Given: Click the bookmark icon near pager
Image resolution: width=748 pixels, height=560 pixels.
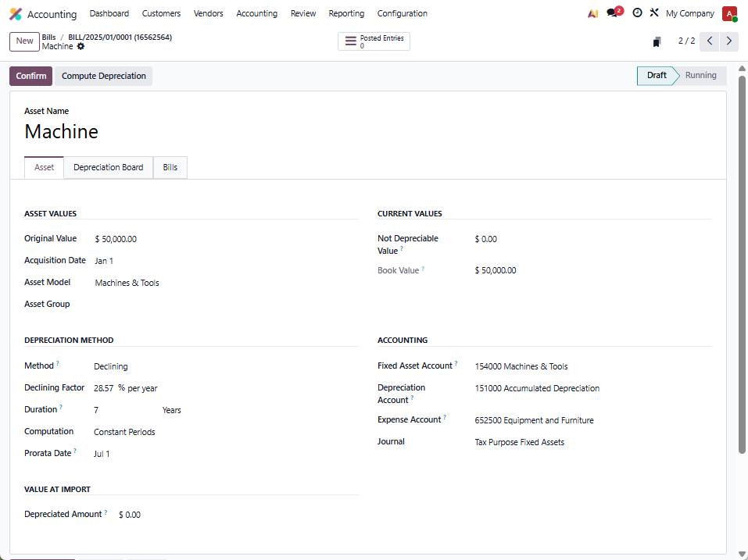Looking at the screenshot, I should 657,41.
